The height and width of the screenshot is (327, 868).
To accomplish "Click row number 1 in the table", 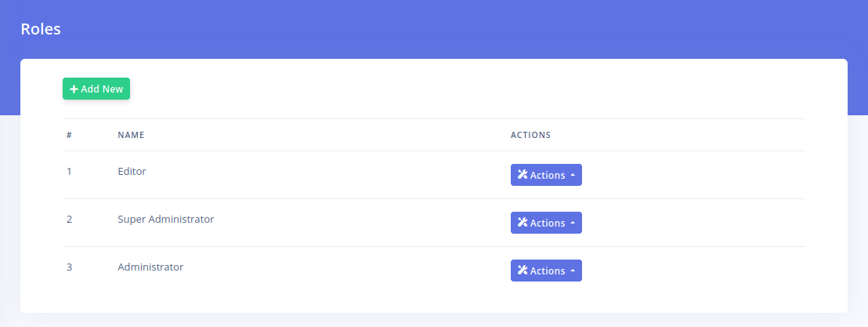I will (x=69, y=171).
